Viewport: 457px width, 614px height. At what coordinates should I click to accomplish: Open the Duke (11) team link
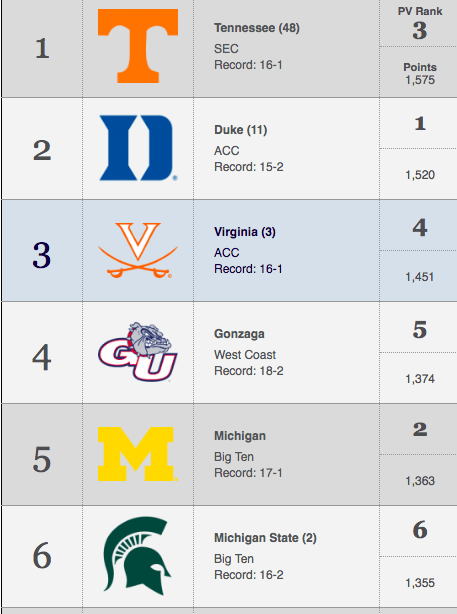[240, 130]
